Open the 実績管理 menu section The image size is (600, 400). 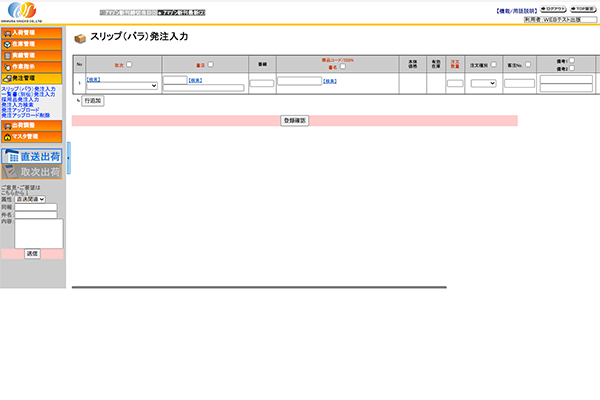coord(33,55)
